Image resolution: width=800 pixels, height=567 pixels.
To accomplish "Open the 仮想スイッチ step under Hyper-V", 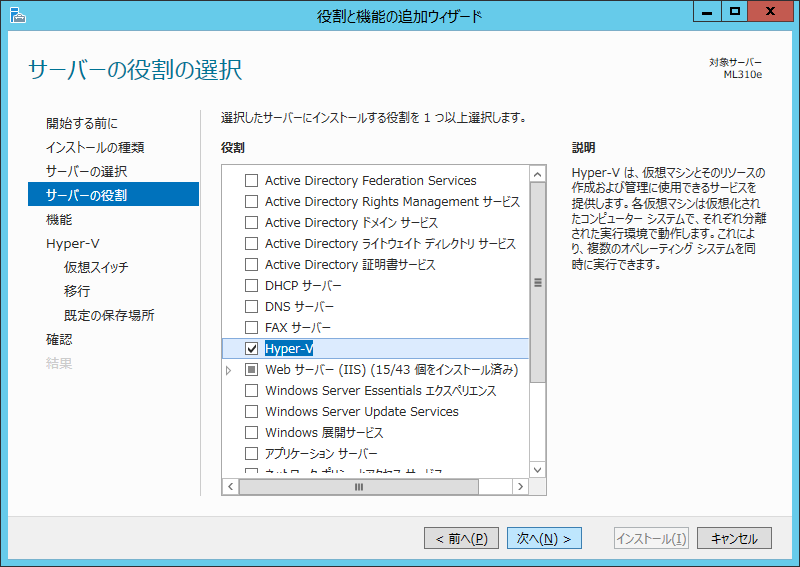I will [x=96, y=267].
